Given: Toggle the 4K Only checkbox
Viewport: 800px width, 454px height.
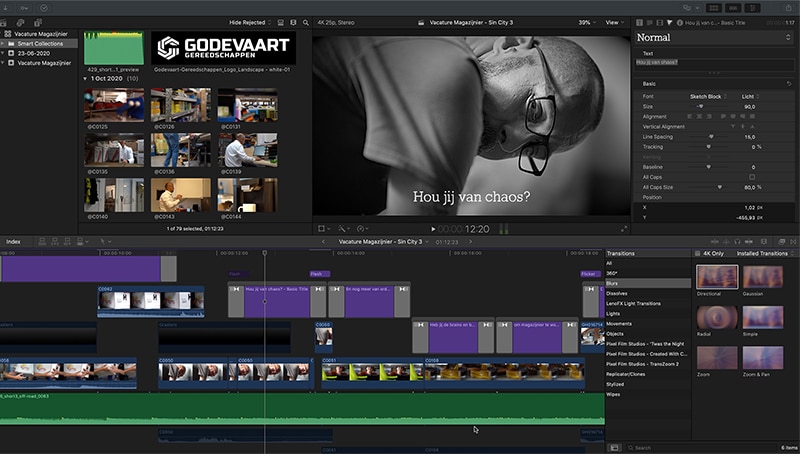Looking at the screenshot, I should (x=697, y=254).
